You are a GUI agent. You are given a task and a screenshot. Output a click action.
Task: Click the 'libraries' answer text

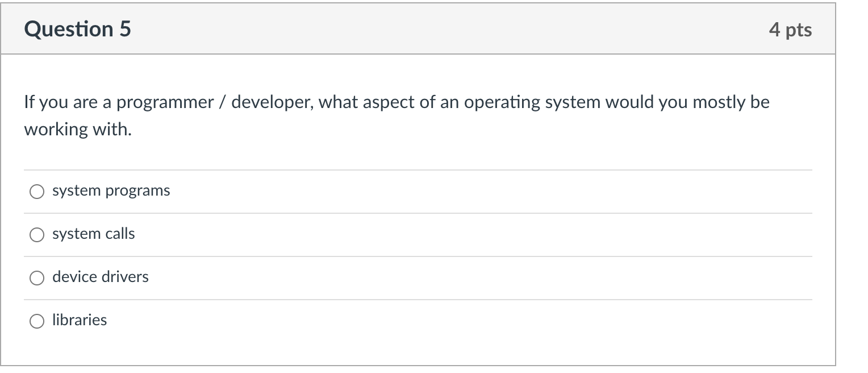(x=80, y=320)
